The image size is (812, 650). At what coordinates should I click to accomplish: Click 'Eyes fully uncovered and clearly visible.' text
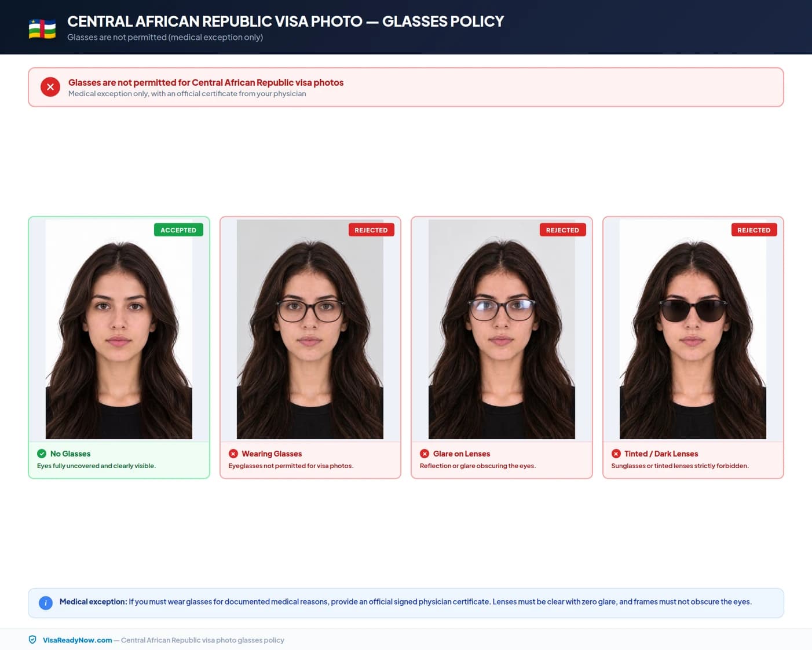pos(96,466)
